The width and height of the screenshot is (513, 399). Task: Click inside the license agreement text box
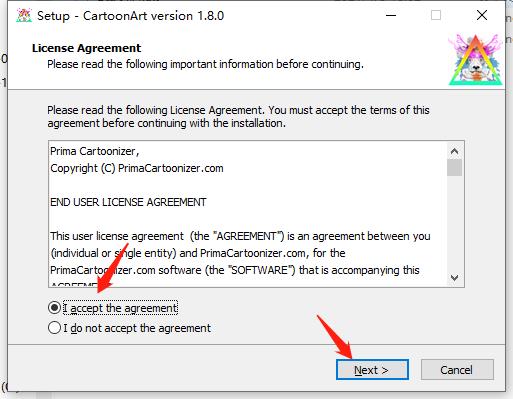(x=248, y=214)
